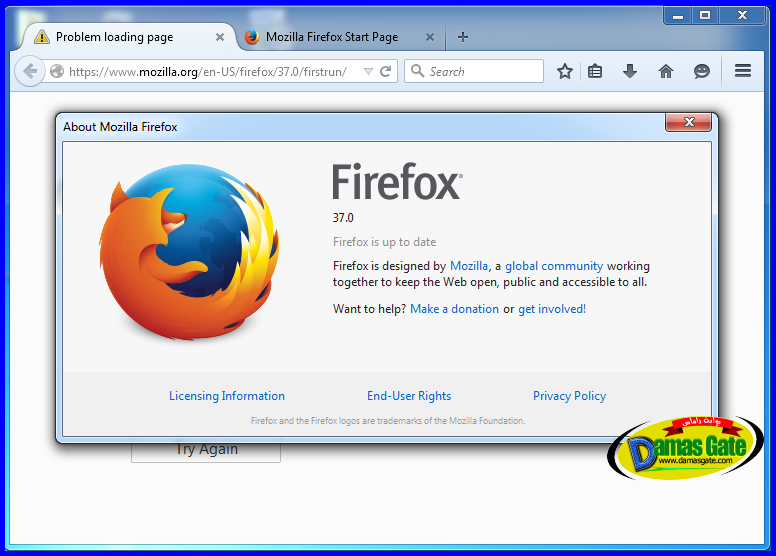This screenshot has width=776, height=556.
Task: Open the Mozilla link
Action: [x=468, y=266]
